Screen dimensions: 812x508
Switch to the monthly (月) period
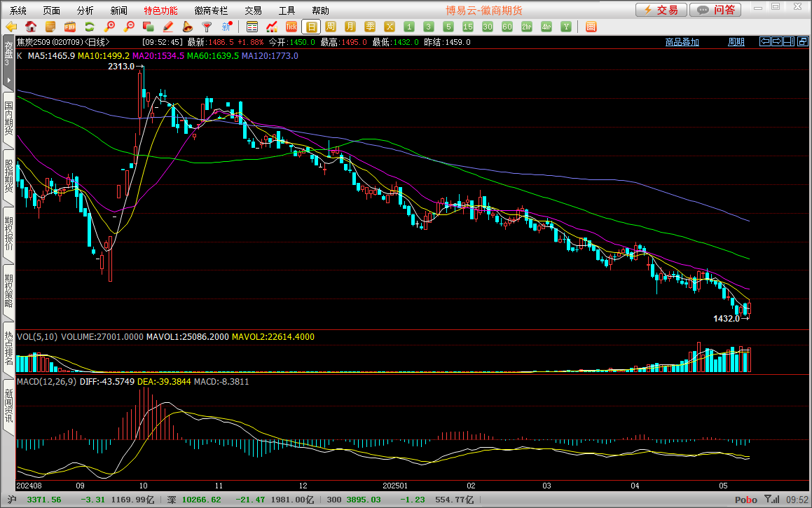(350, 27)
